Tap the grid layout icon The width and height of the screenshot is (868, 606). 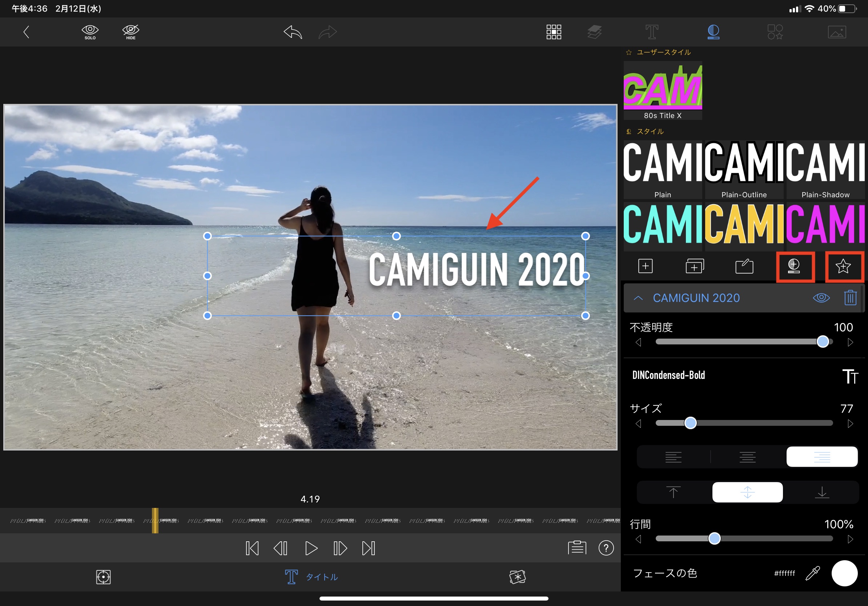click(x=554, y=32)
